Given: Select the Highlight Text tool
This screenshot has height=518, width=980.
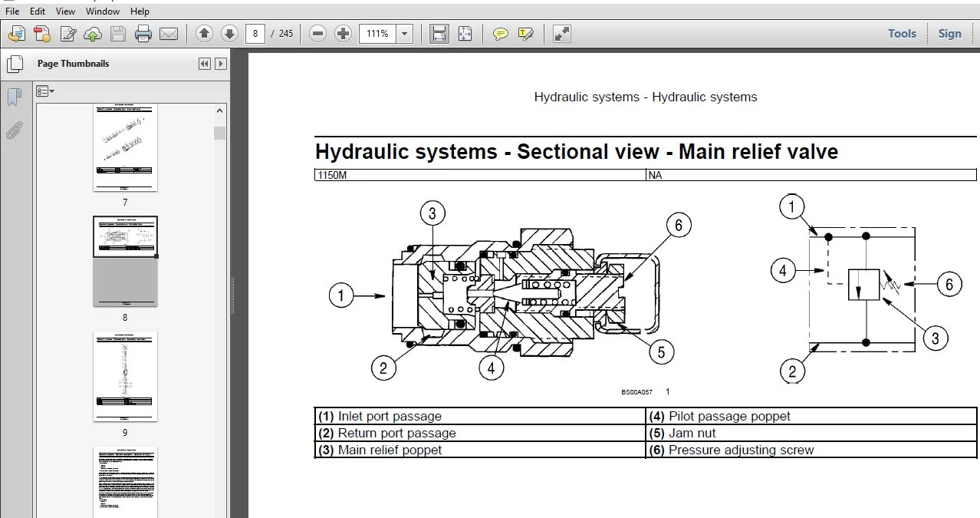Looking at the screenshot, I should [526, 33].
